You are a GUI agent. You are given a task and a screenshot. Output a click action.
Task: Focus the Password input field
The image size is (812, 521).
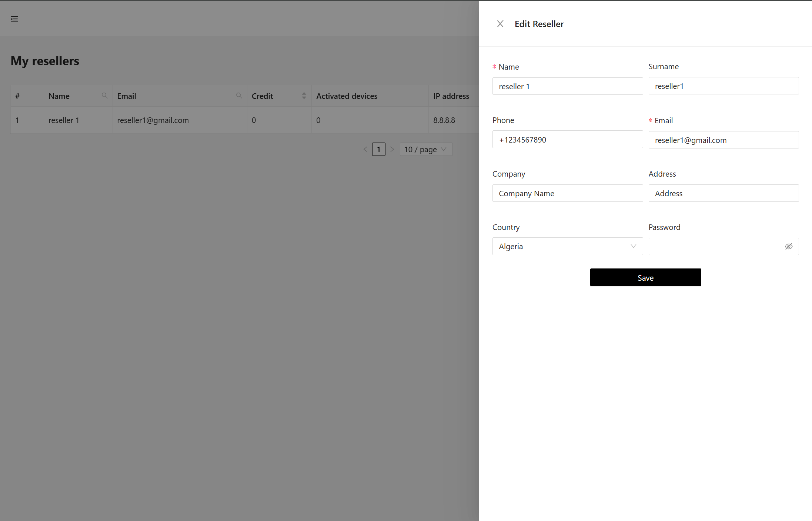pyautogui.click(x=724, y=247)
